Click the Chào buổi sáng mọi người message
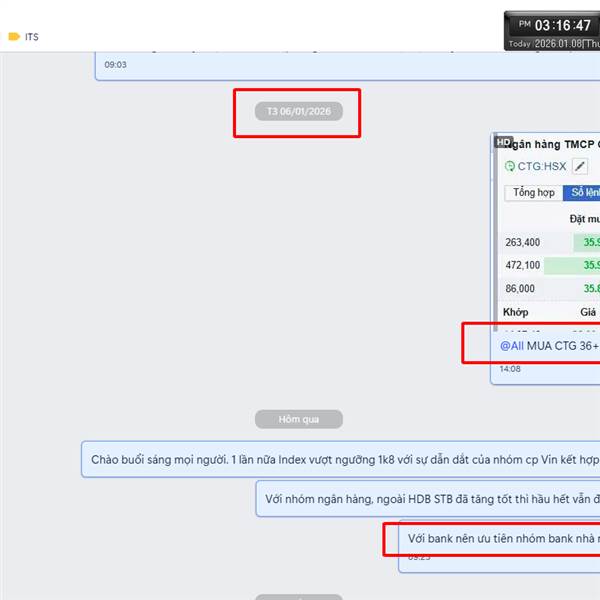Screen dimensions: 600x600 (x=341, y=460)
